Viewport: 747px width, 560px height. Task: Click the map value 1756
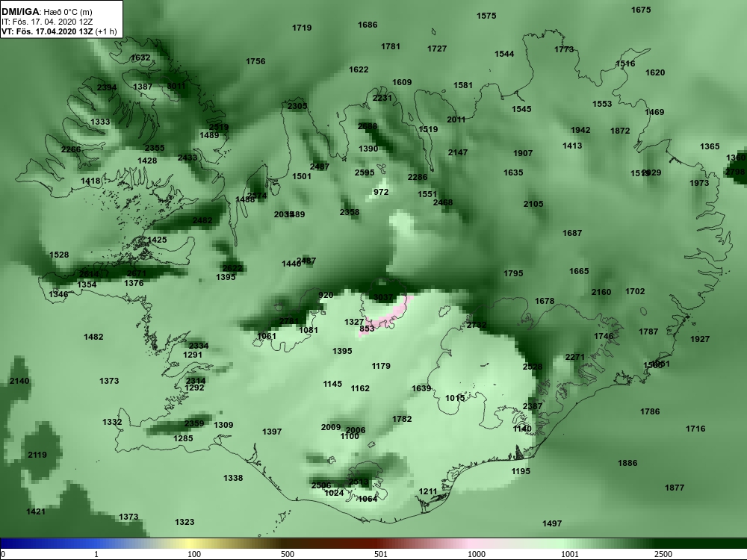(x=255, y=61)
